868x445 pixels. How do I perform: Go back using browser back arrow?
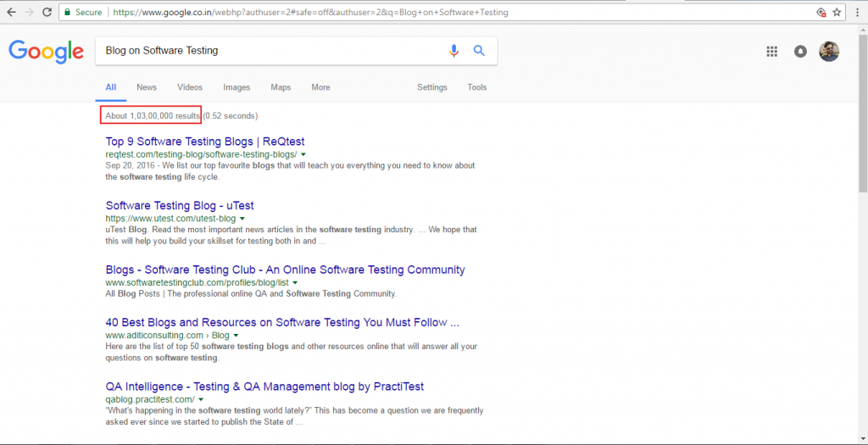click(11, 12)
